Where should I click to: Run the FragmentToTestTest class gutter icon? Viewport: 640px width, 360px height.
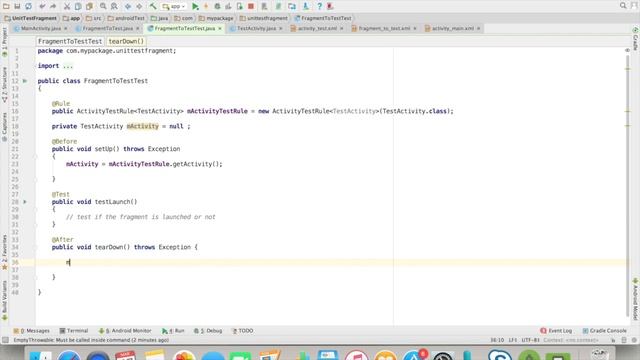coord(25,81)
